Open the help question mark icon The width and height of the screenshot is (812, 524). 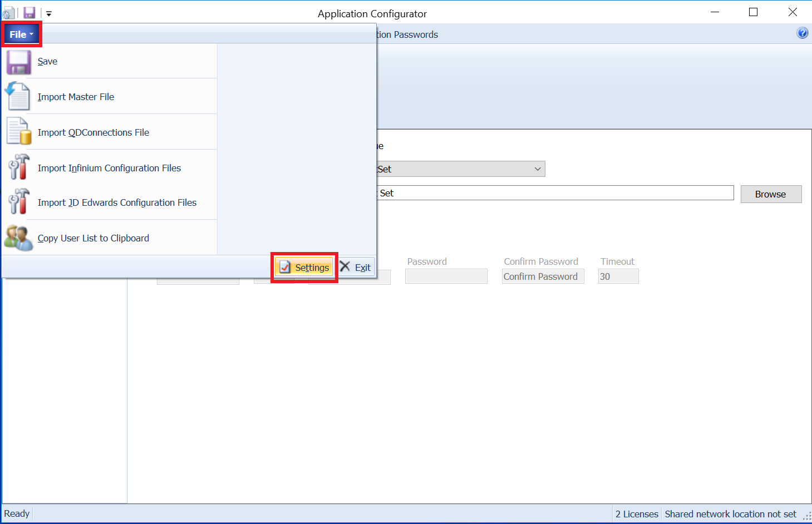803,33
